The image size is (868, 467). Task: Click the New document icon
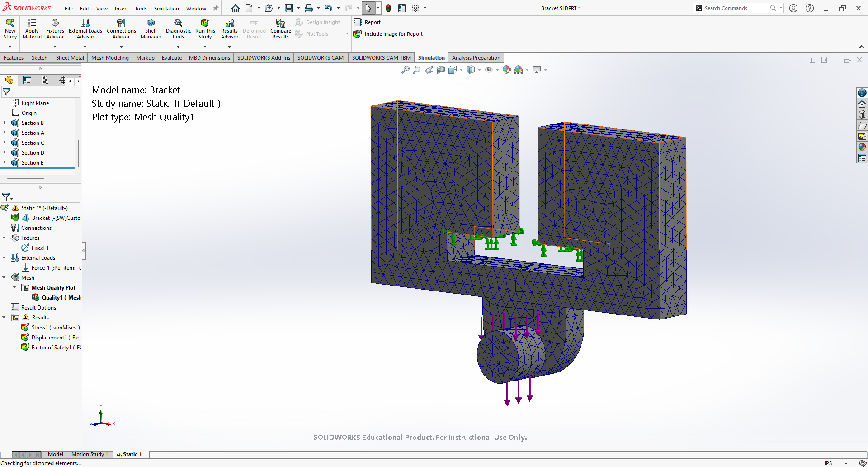click(x=249, y=8)
